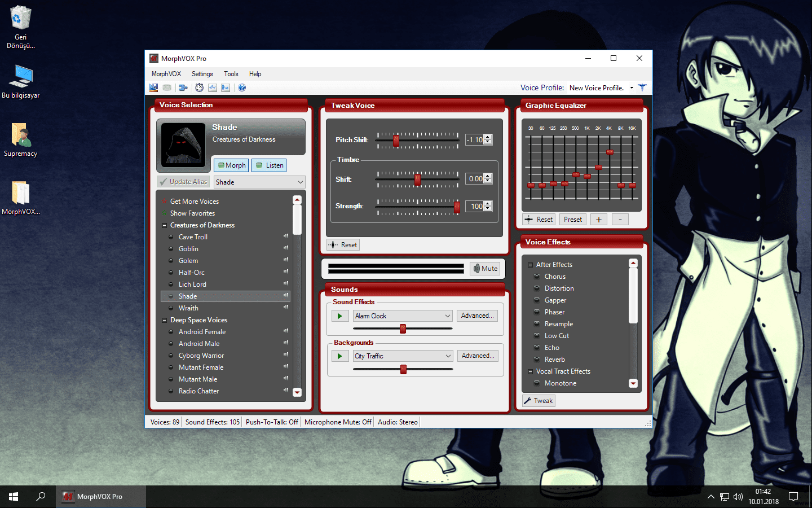Click Advanced for Sound Effects
812x508 pixels.
[x=477, y=316]
